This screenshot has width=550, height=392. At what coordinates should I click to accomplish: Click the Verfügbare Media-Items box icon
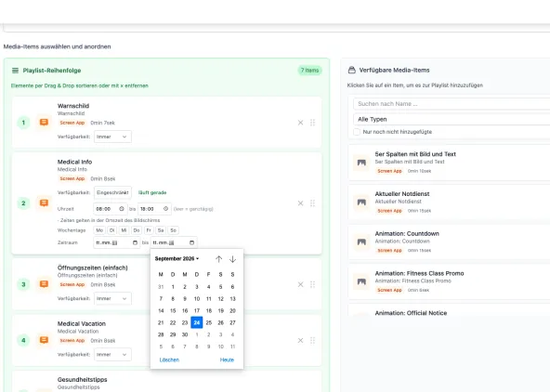click(351, 70)
